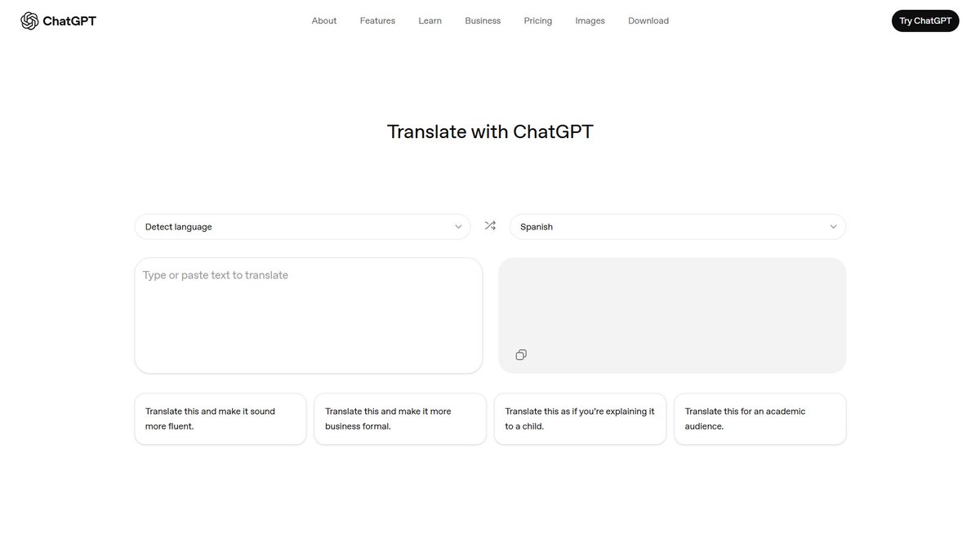Open the Features menu item
Image resolution: width=980 pixels, height=556 pixels.
(377, 21)
